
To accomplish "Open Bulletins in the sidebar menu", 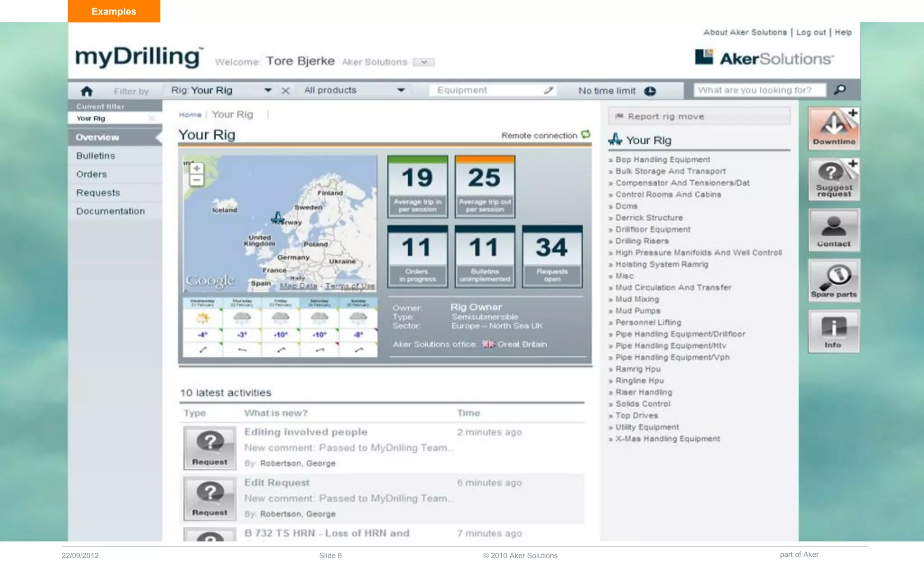I will (96, 156).
